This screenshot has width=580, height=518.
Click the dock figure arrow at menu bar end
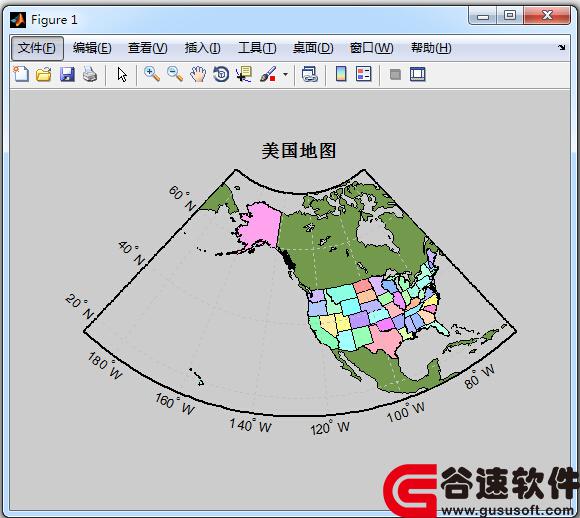click(562, 47)
